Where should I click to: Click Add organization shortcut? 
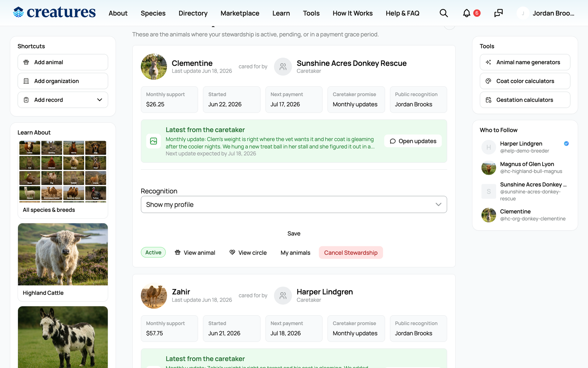(63, 81)
